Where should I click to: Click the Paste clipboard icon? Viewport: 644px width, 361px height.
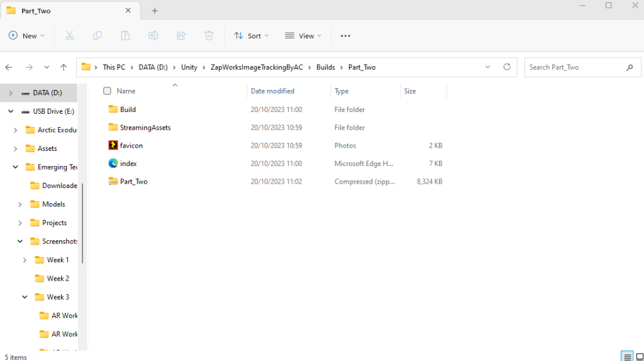click(125, 36)
